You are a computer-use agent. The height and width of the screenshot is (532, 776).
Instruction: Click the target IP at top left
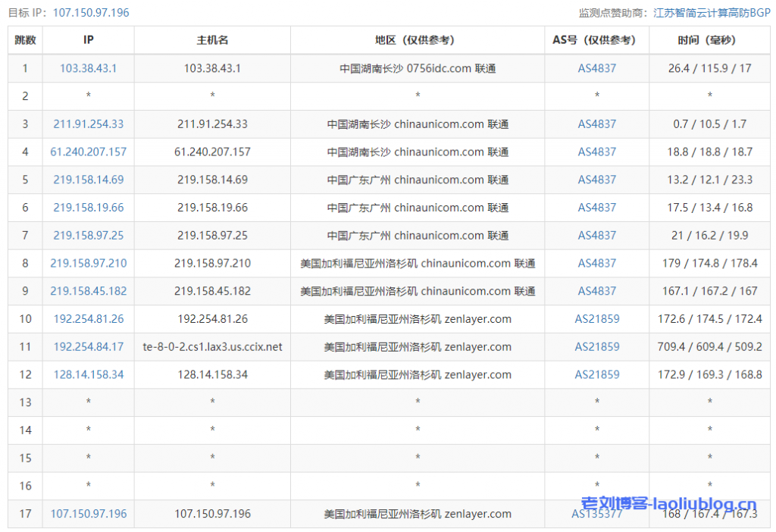[91, 13]
